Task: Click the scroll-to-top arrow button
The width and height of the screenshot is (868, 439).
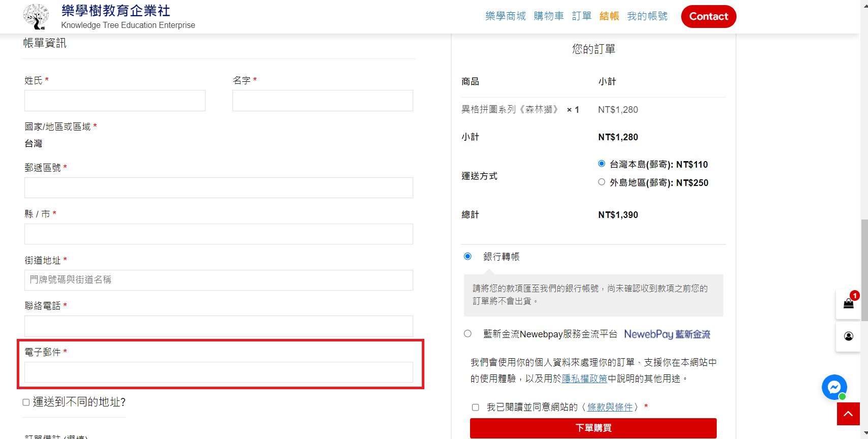Action: (x=848, y=414)
